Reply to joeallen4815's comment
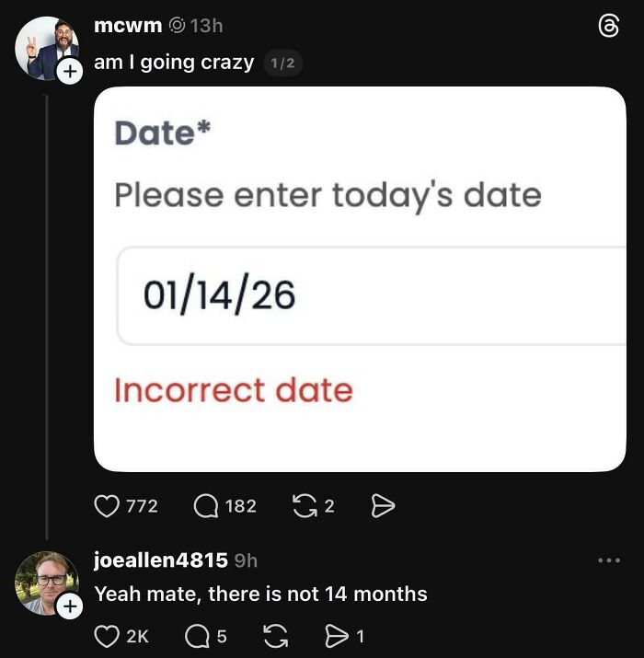 click(x=198, y=635)
